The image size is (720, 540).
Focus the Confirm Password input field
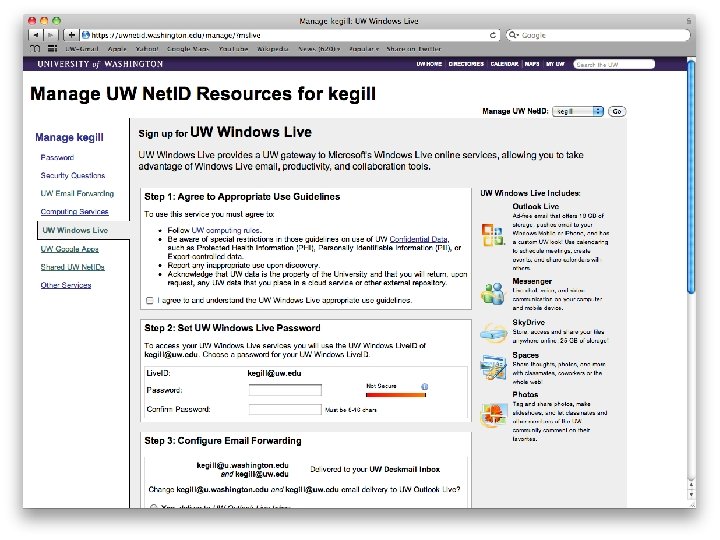point(285,409)
